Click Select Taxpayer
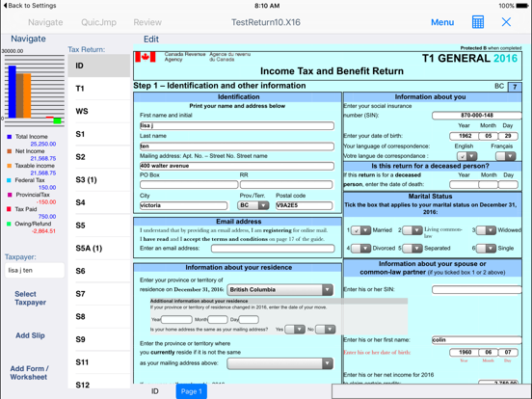This screenshot has height=399, width=532. coord(30,298)
